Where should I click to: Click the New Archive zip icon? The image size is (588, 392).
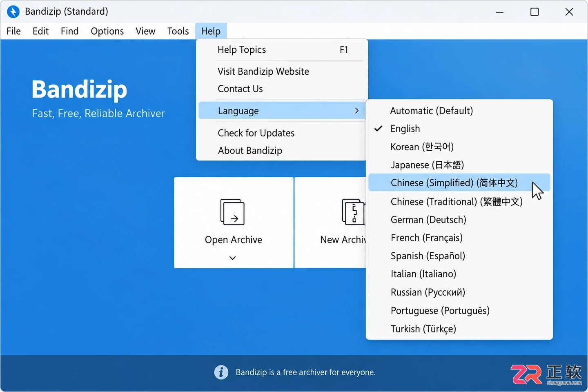tap(353, 212)
